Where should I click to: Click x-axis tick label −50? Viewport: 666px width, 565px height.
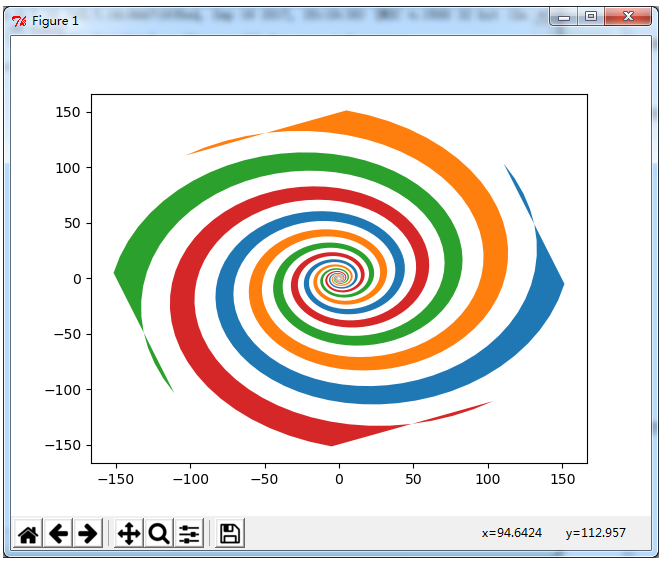tap(265, 479)
